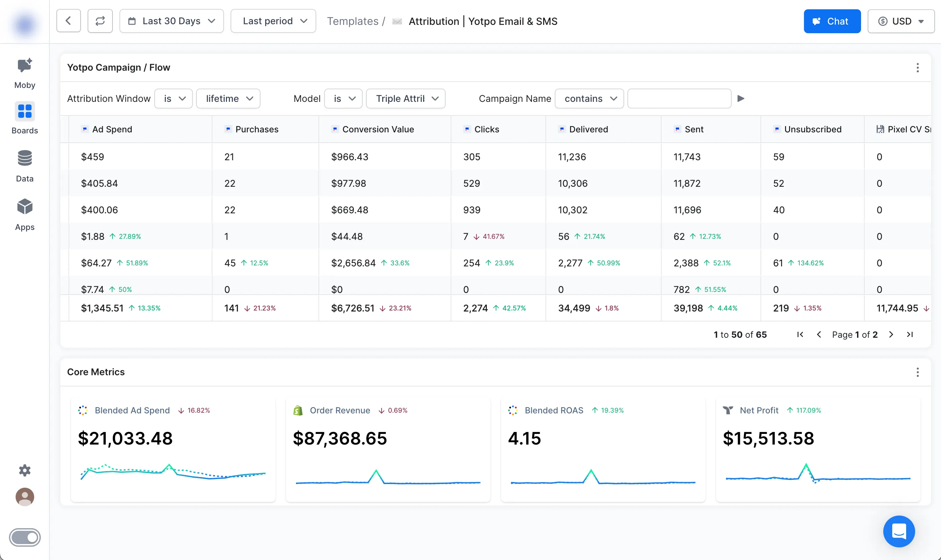Viewport: 941px width, 560px height.
Task: Click the refresh data icon
Action: point(100,21)
